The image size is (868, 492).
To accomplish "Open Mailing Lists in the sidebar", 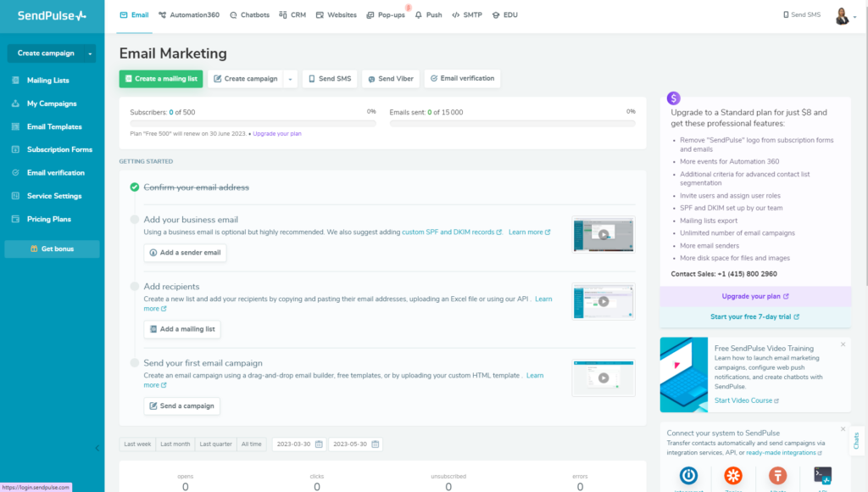I will 47,81.
